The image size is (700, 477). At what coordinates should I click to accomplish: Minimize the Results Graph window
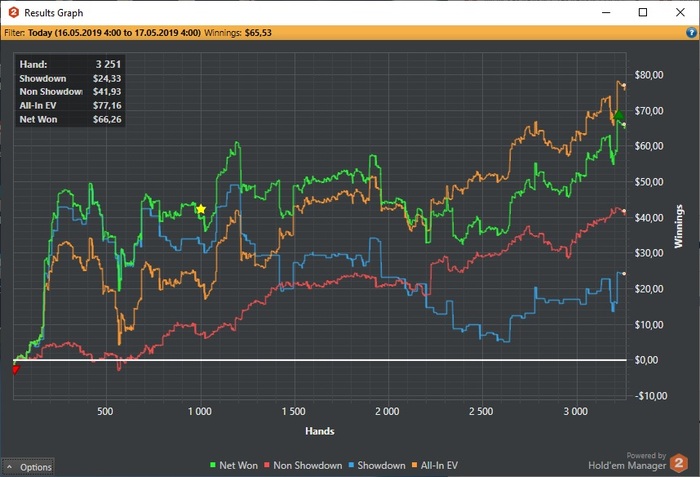click(x=606, y=13)
